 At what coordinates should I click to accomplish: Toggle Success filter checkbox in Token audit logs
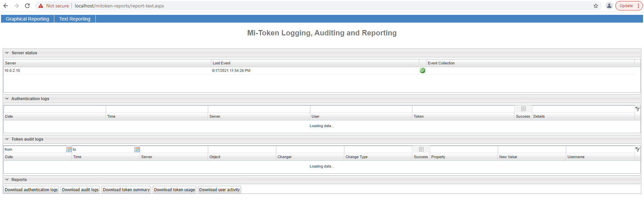pos(421,149)
